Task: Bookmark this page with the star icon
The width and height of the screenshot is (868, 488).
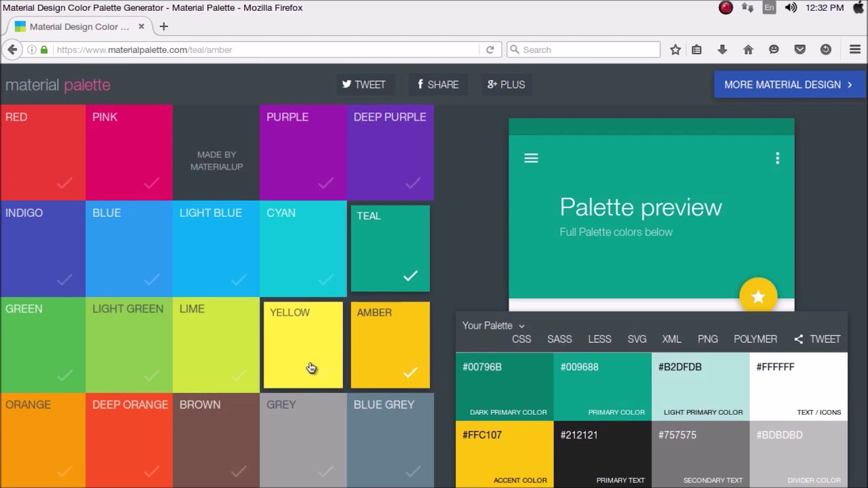Action: pos(675,49)
